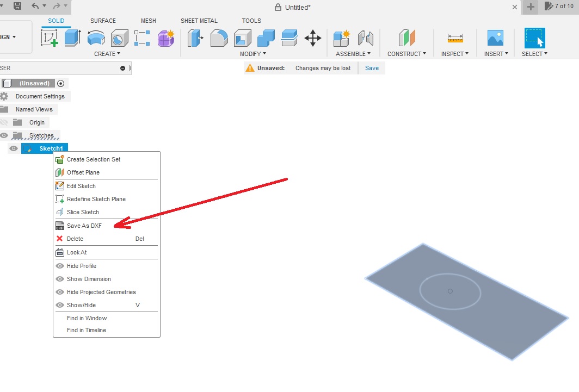This screenshot has width=579, height=392.
Task: Click the Undo arrow button
Action: coord(35,6)
